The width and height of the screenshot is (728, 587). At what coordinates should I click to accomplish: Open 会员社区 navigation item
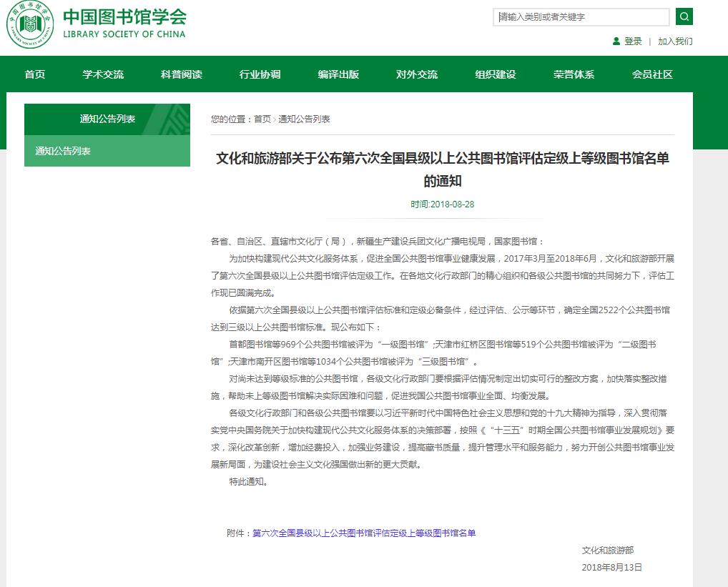pyautogui.click(x=652, y=74)
